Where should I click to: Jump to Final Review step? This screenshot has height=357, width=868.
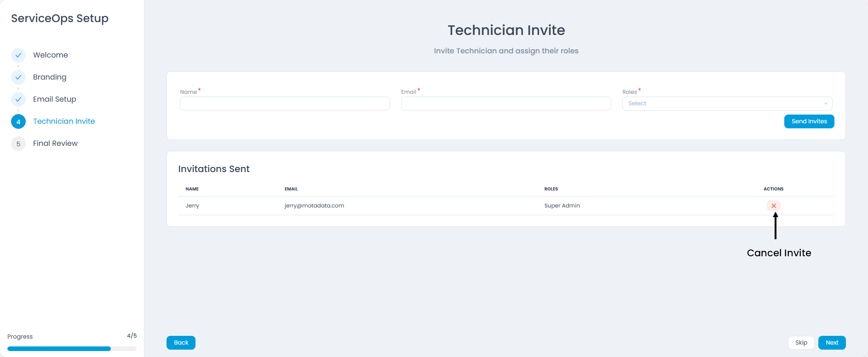[55, 144]
